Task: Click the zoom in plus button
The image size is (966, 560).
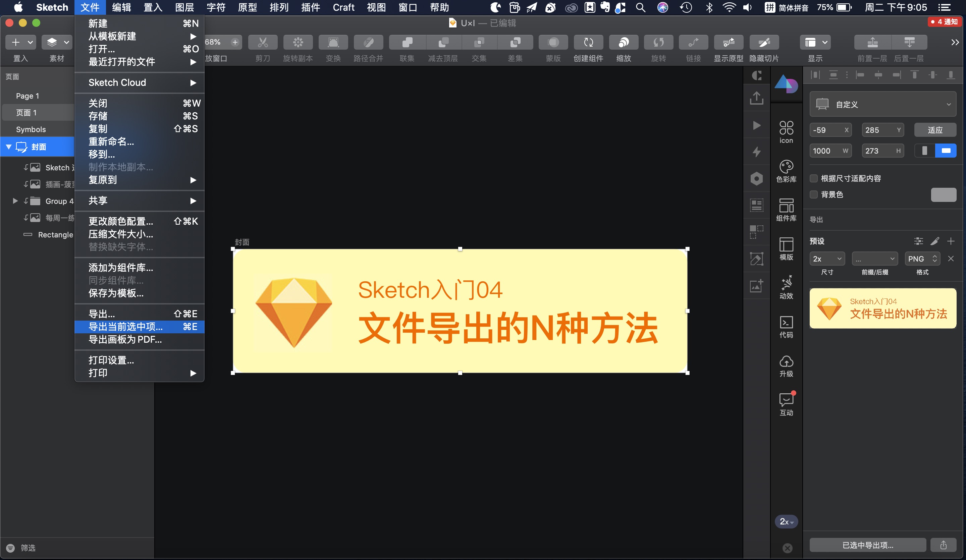Action: pyautogui.click(x=235, y=42)
